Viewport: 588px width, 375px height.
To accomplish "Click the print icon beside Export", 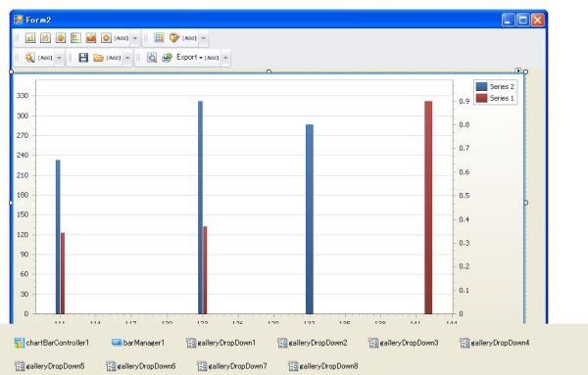I will 167,58.
